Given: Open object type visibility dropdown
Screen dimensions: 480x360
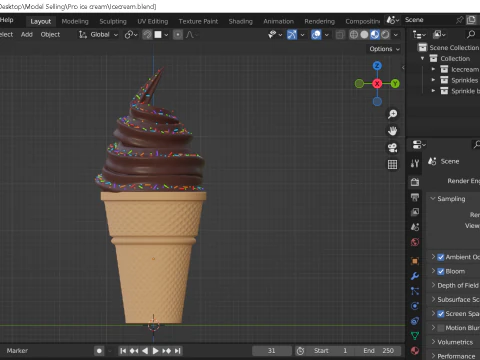Looking at the screenshot, I should pos(275,35).
